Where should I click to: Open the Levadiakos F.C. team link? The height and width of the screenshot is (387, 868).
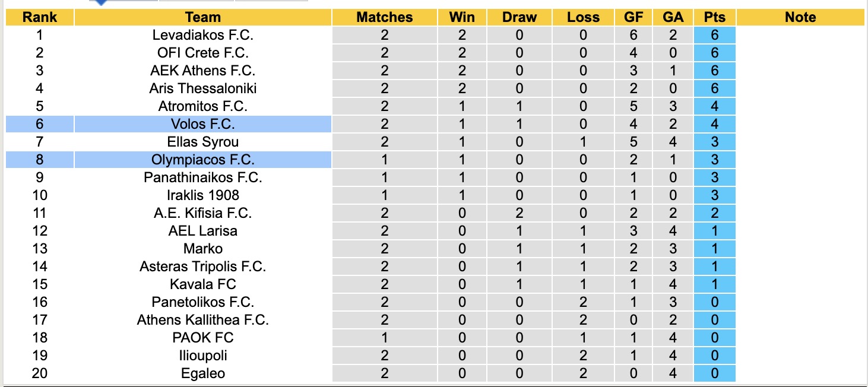click(202, 35)
